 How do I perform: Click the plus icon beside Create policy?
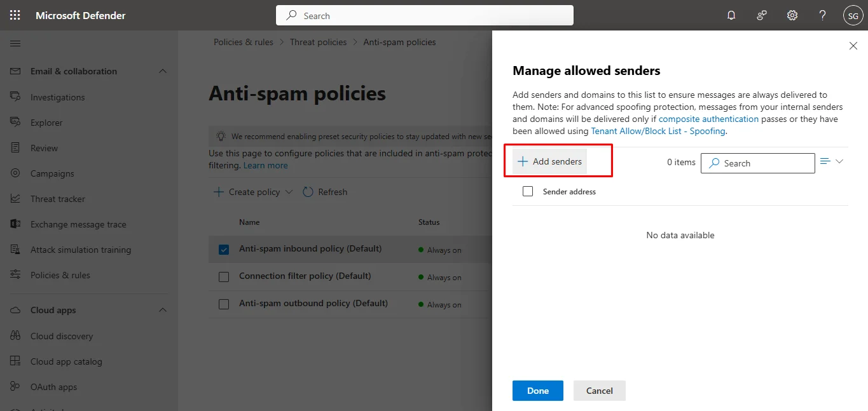(x=218, y=192)
